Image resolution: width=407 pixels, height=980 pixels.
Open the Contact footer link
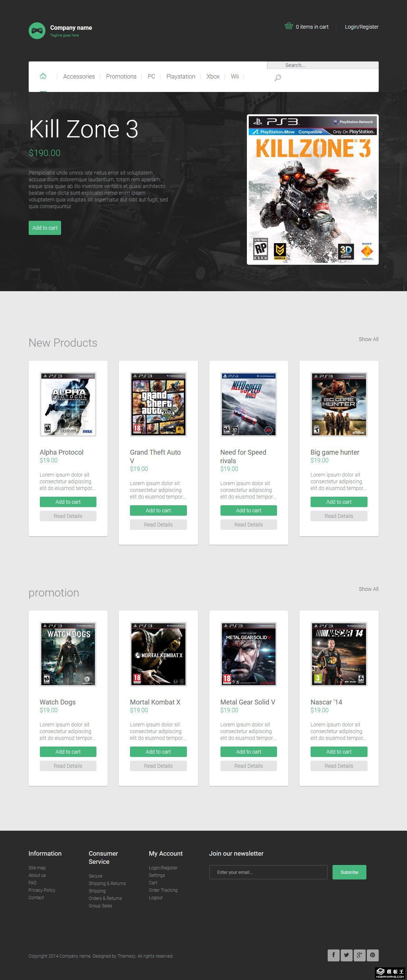[x=36, y=897]
